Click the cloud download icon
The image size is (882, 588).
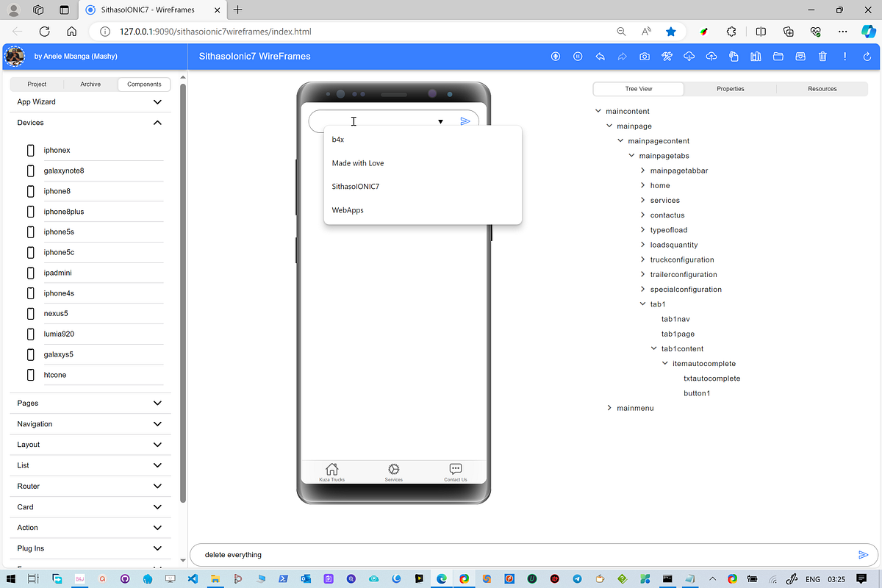[689, 57]
